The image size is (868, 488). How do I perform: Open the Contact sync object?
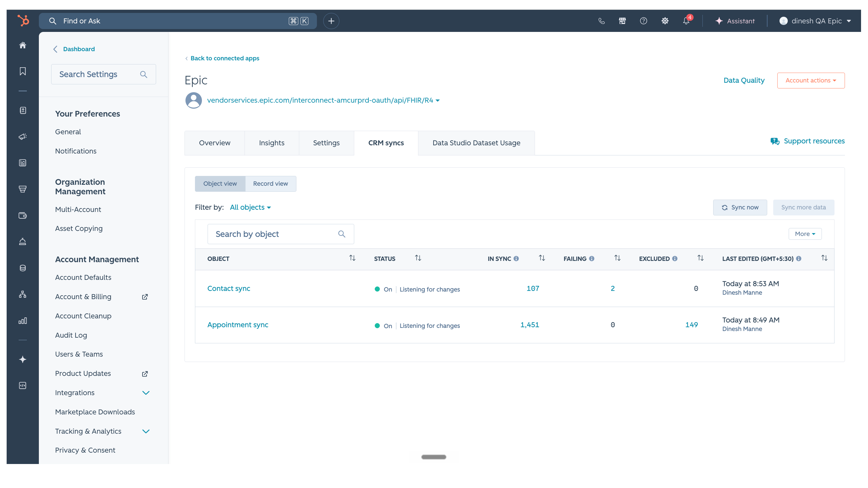(228, 288)
